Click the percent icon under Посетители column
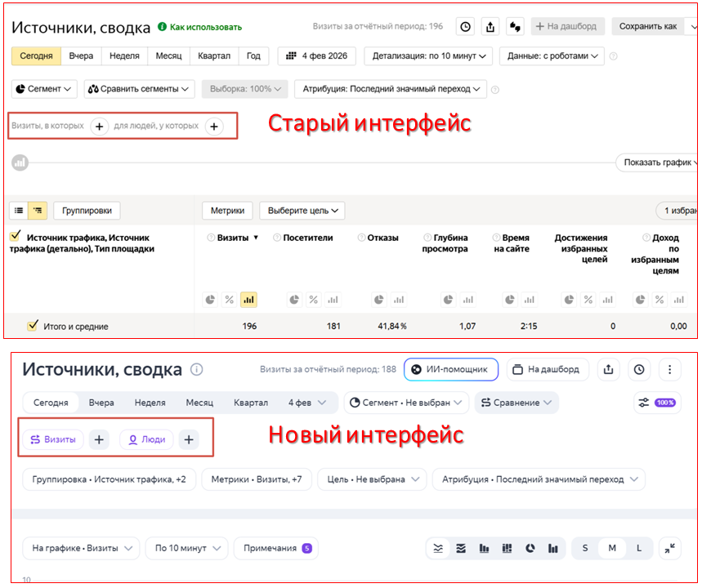711x588 pixels. coord(313,300)
